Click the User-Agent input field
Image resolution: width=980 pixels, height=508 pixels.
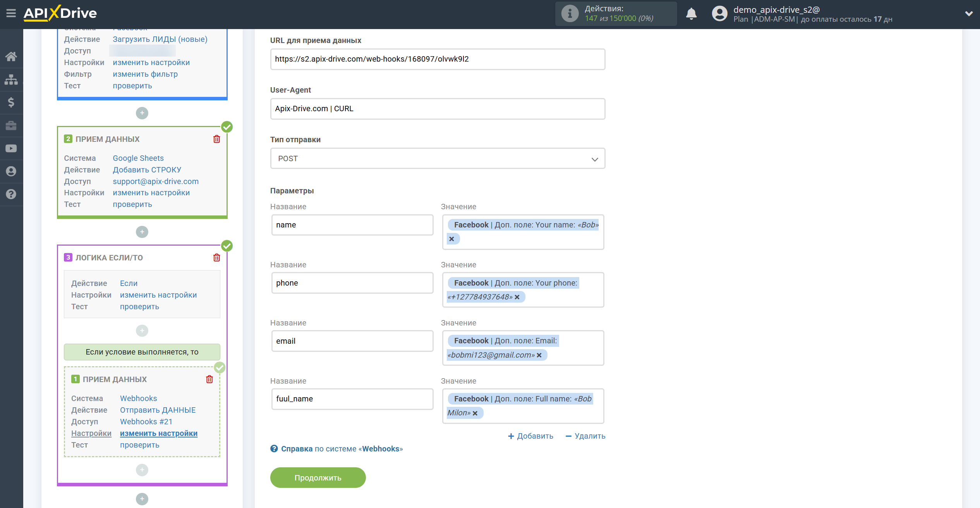coord(438,109)
